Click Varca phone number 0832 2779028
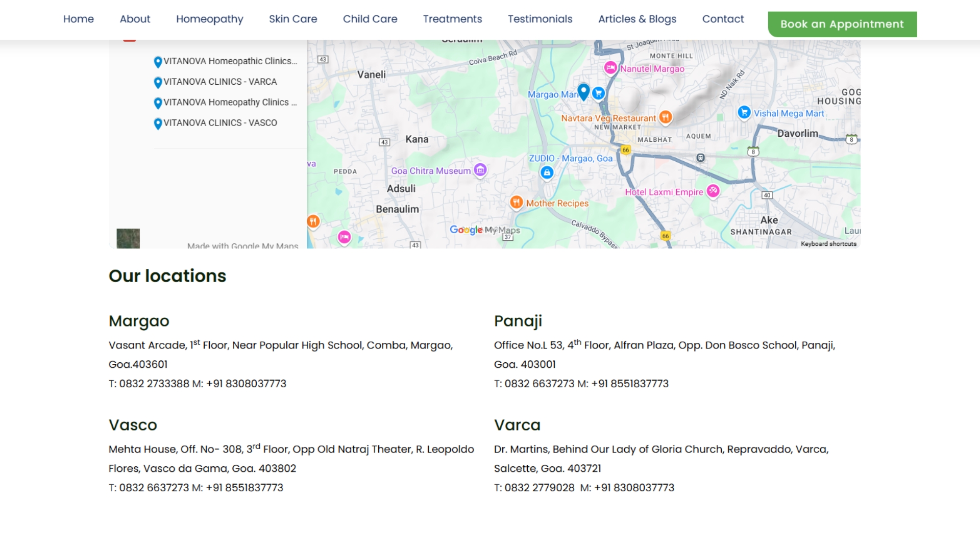This screenshot has width=980, height=551. click(x=540, y=488)
